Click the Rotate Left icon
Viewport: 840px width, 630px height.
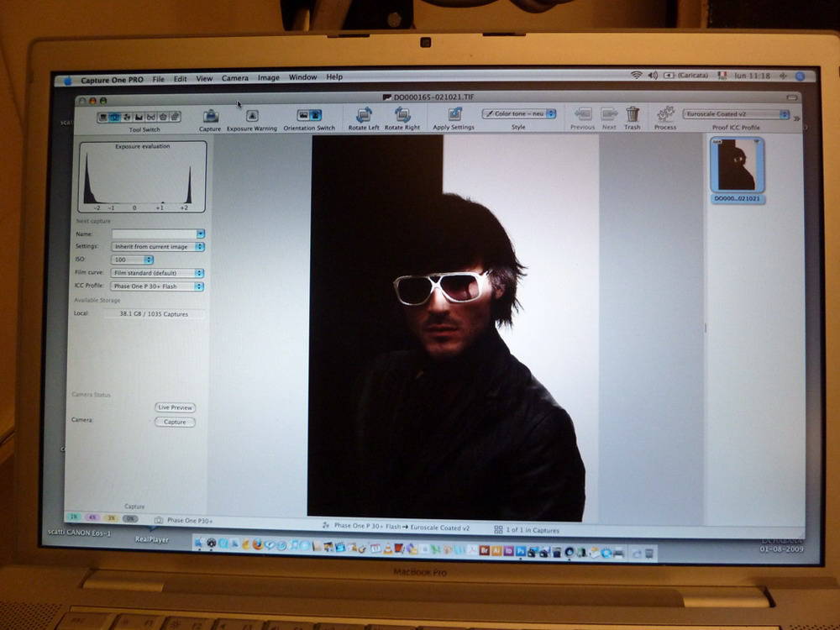click(364, 115)
